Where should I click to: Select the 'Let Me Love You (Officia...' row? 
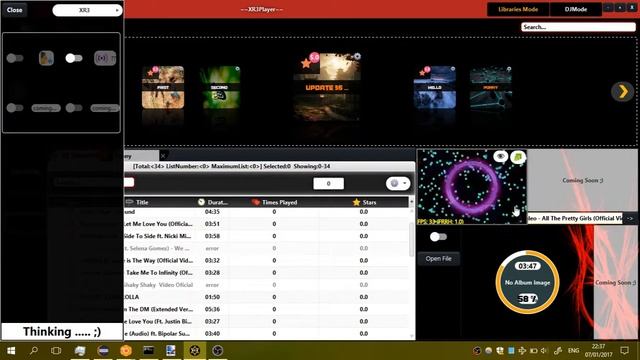pos(266,224)
